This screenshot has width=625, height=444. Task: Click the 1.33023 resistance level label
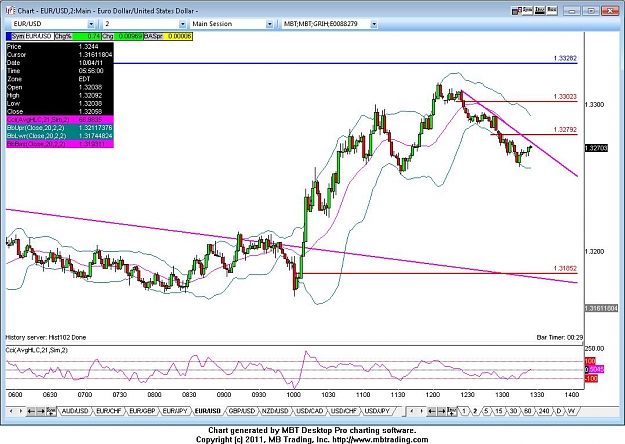[565, 96]
